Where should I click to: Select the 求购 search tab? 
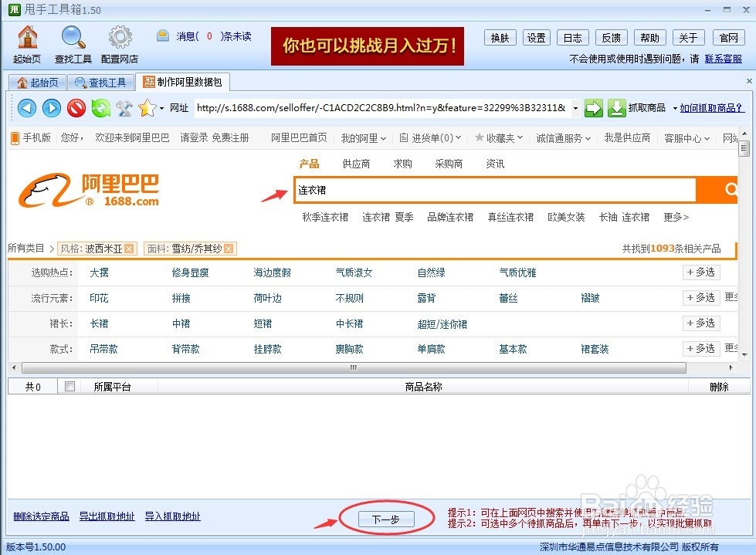pos(402,164)
